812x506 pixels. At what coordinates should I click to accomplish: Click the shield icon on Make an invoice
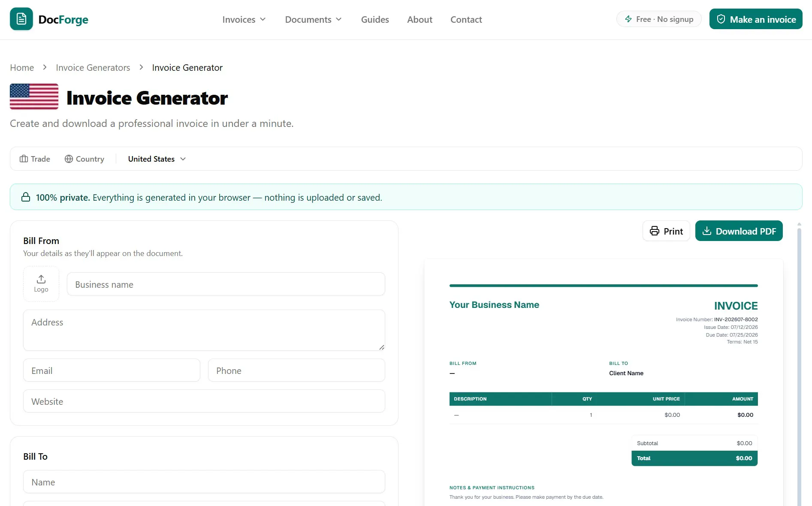click(x=721, y=19)
